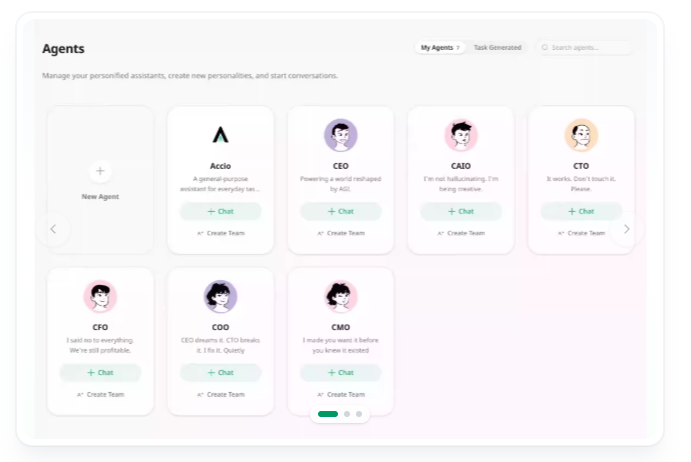Focus the Search agents input field
The height and width of the screenshot is (462, 691).
coord(585,48)
